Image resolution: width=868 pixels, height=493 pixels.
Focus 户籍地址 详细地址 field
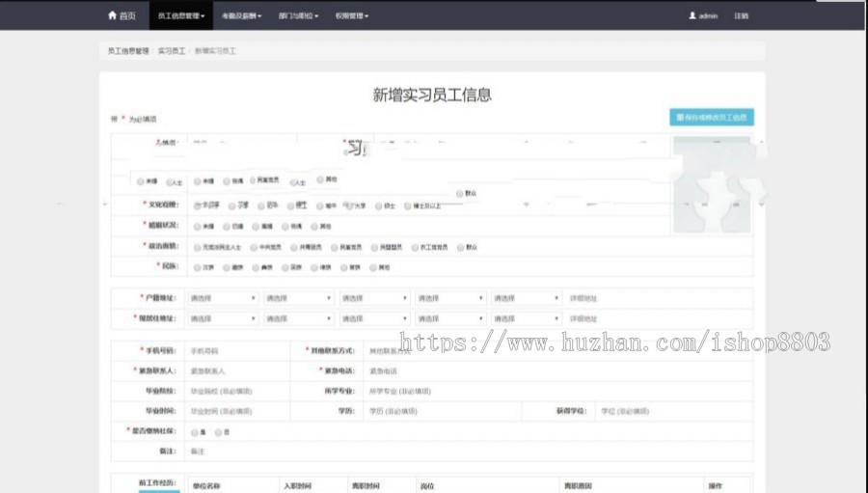pyautogui.click(x=658, y=298)
